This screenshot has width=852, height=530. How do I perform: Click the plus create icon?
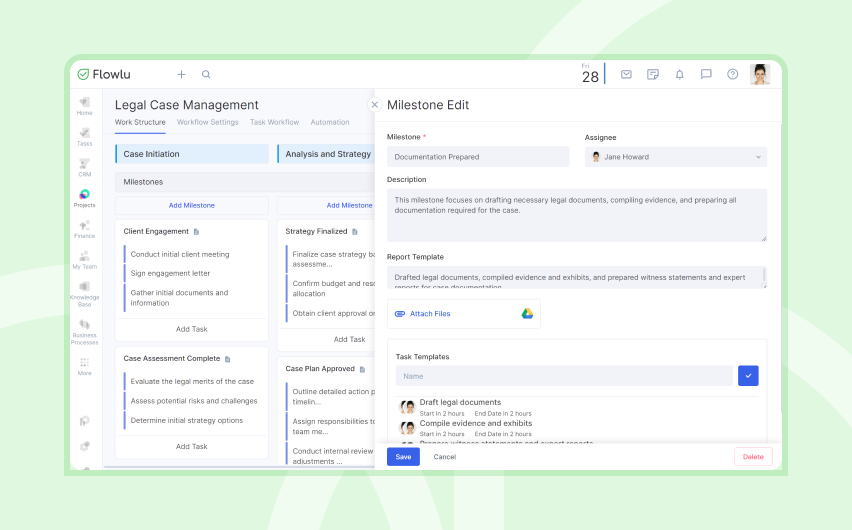pyautogui.click(x=181, y=74)
